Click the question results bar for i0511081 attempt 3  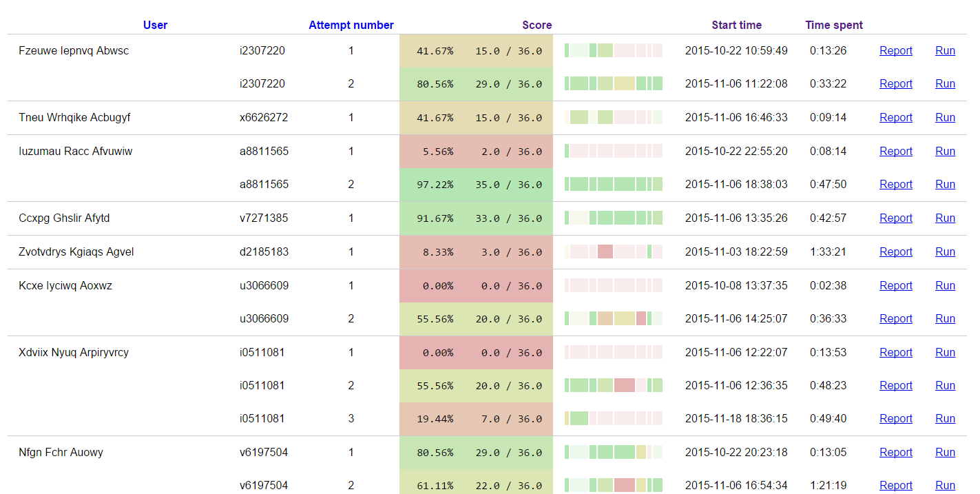click(614, 419)
